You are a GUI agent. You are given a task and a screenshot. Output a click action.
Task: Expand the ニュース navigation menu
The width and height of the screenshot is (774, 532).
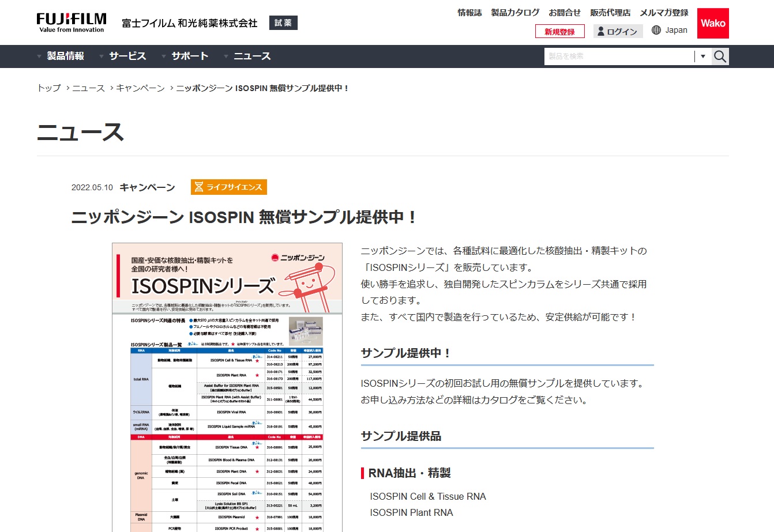click(x=247, y=56)
